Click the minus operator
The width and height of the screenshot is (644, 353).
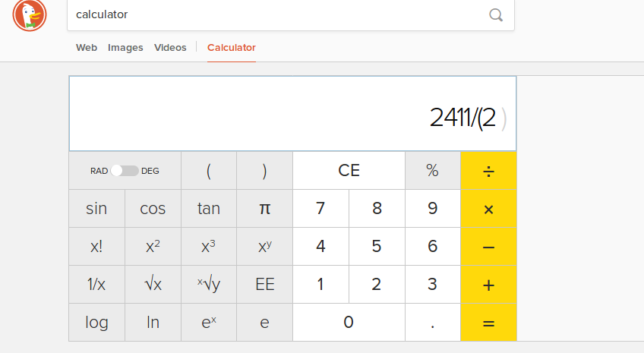[488, 246]
